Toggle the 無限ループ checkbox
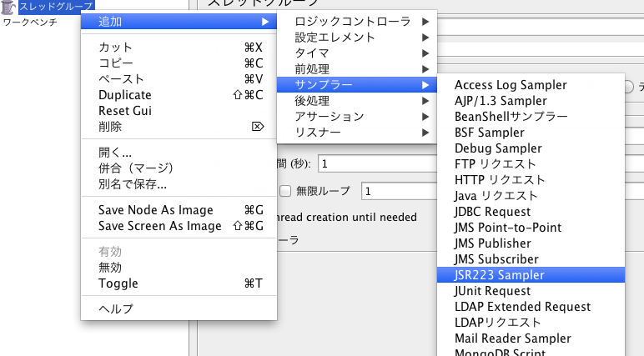Viewport: 644px width, 356px height. [x=285, y=191]
